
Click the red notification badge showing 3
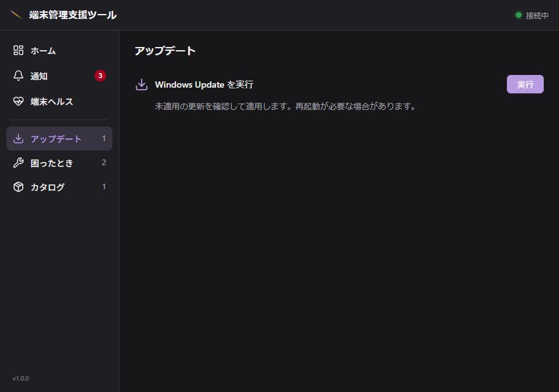[100, 76]
